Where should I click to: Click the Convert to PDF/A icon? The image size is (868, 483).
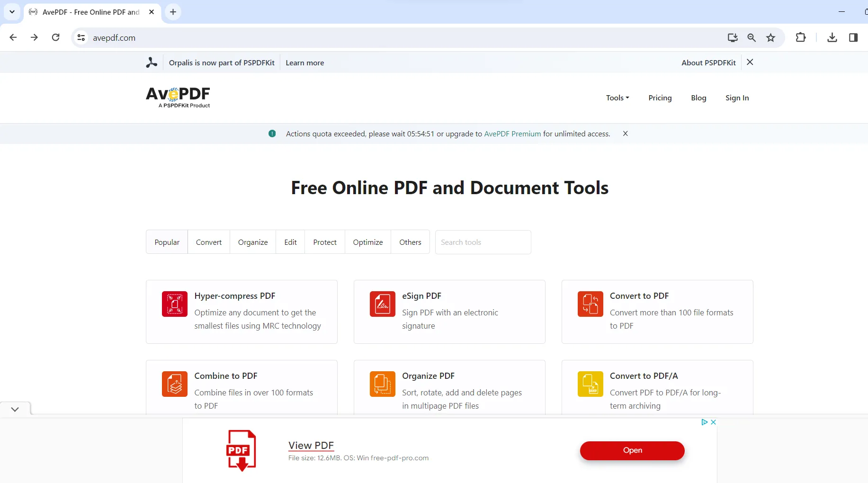(591, 384)
